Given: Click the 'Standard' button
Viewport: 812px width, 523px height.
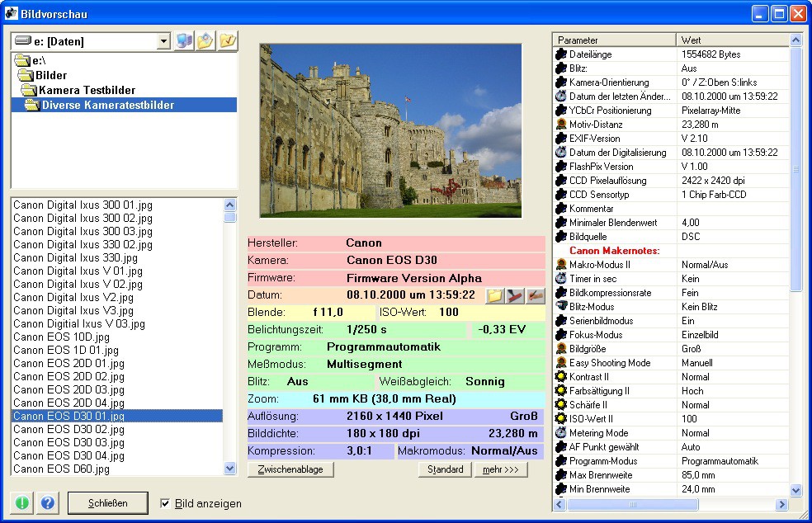Looking at the screenshot, I should click(x=445, y=469).
